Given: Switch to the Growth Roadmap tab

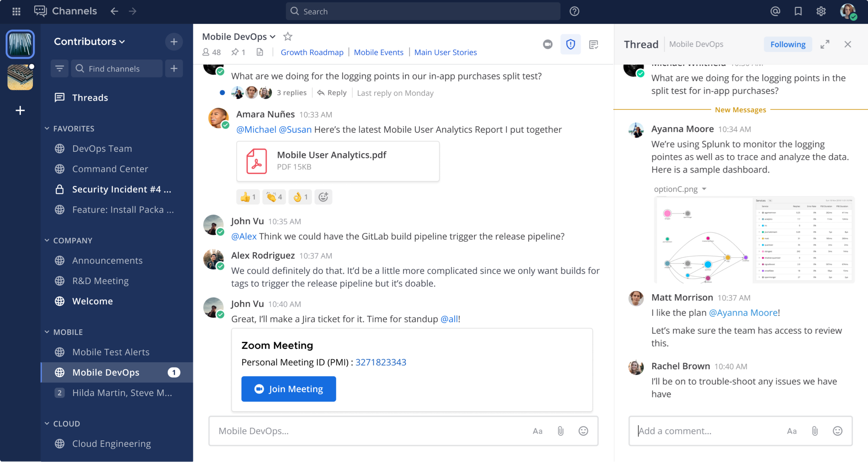Looking at the screenshot, I should tap(312, 52).
